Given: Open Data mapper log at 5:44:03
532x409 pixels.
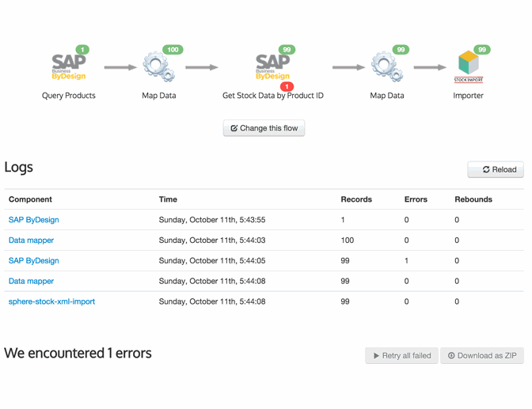Looking at the screenshot, I should (x=31, y=240).
